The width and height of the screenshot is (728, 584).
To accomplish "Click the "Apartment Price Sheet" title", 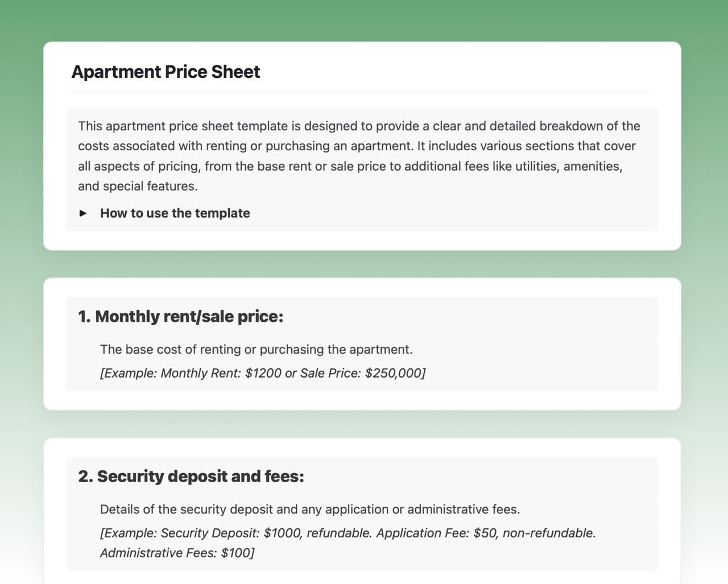I will pyautogui.click(x=166, y=72).
